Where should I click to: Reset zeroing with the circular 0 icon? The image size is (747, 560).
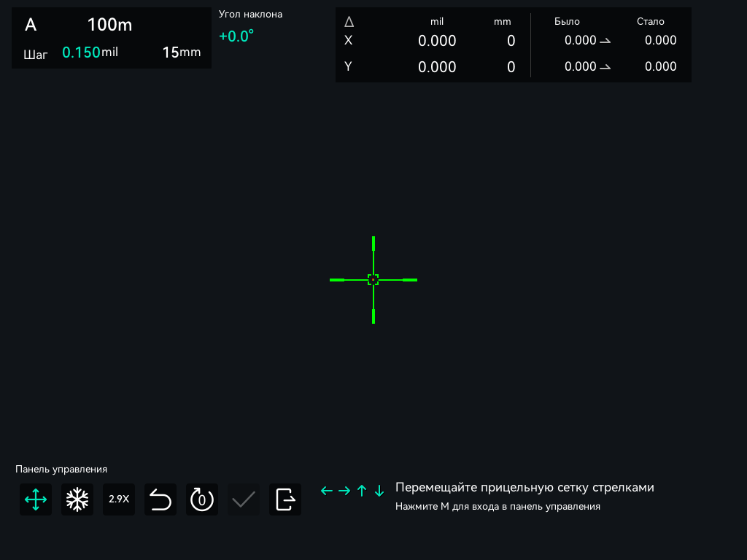202,499
